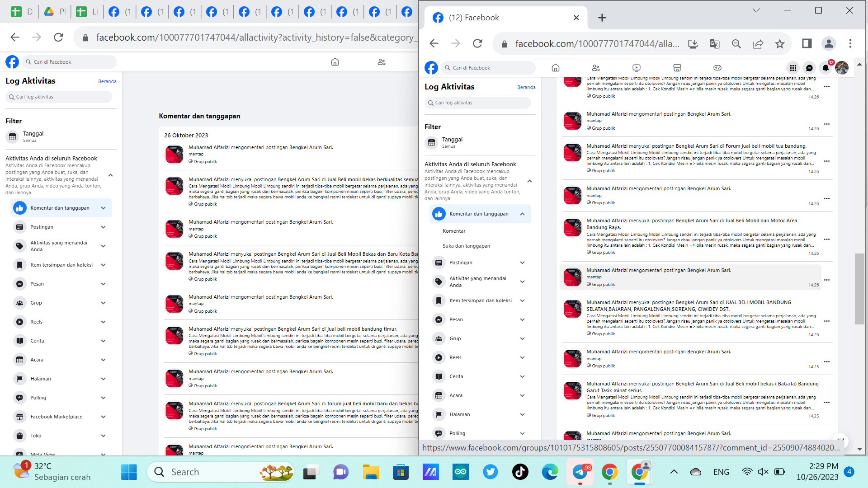Click Beranda link in left Log Aktivitas
The width and height of the screenshot is (868, 488).
(x=107, y=81)
